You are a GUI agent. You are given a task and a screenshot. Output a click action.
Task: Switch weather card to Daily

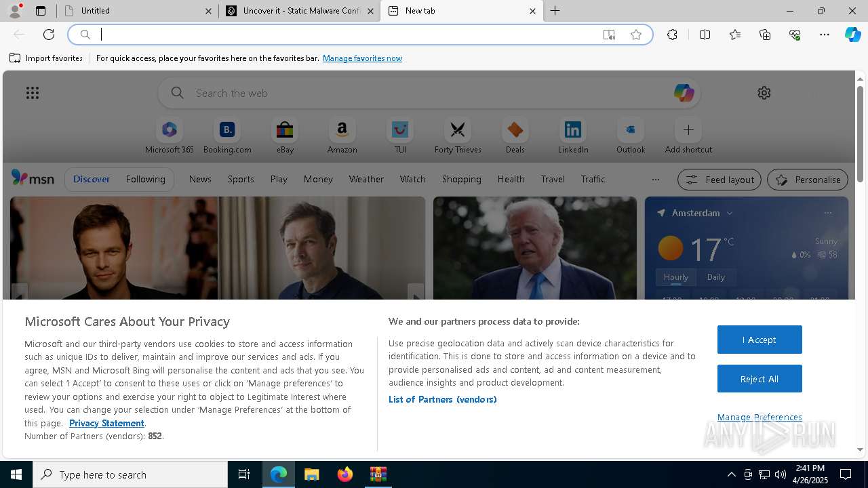pyautogui.click(x=716, y=277)
